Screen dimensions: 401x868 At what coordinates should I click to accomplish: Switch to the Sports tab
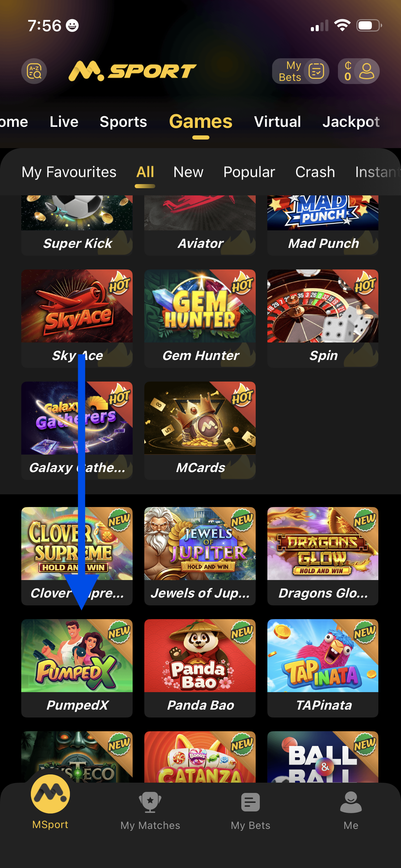[x=123, y=122]
